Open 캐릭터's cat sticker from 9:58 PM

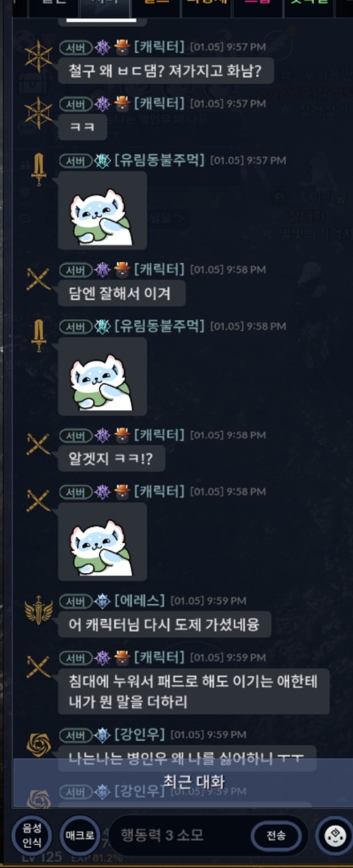(102, 541)
